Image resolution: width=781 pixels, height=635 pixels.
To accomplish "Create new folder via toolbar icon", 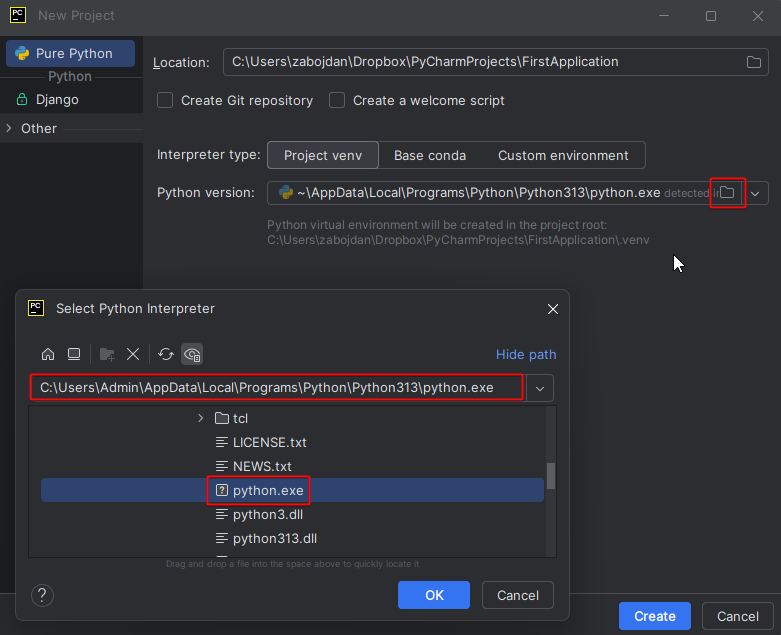I will 107,354.
